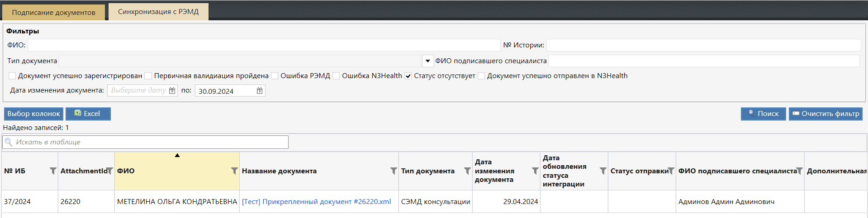868x218 pixels.
Task: Open filter for Статус отправки column
Action: [x=671, y=171]
